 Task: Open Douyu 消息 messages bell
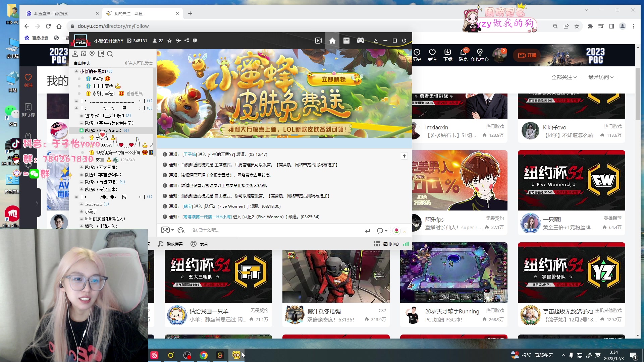[x=463, y=55]
